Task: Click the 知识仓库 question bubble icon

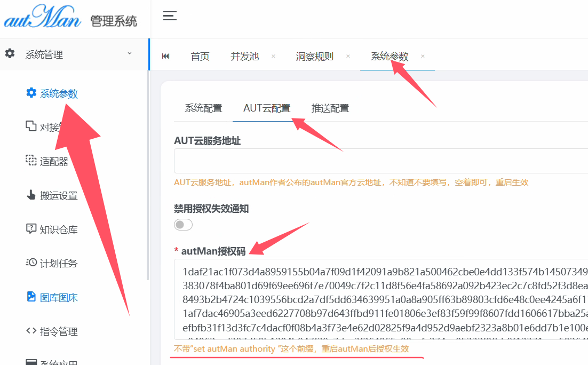Action: (x=31, y=228)
